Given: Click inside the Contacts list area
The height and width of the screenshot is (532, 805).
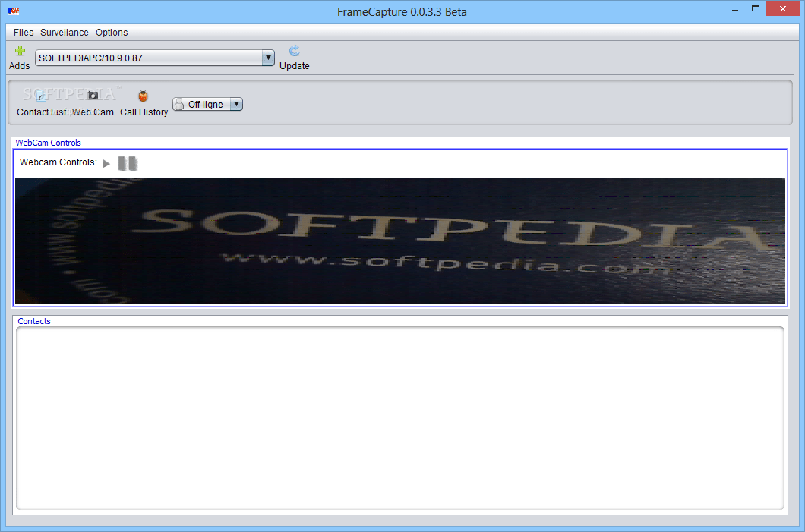Looking at the screenshot, I should 400,418.
